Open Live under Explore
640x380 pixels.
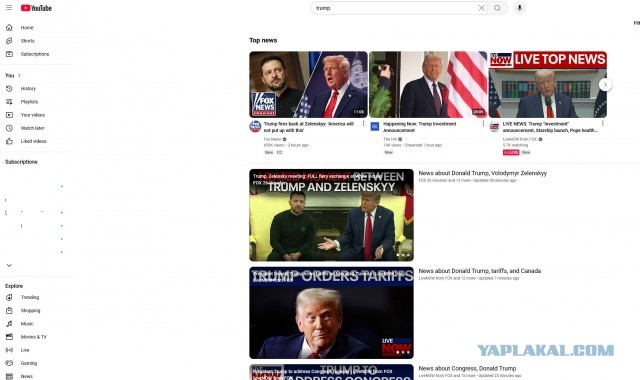click(25, 350)
